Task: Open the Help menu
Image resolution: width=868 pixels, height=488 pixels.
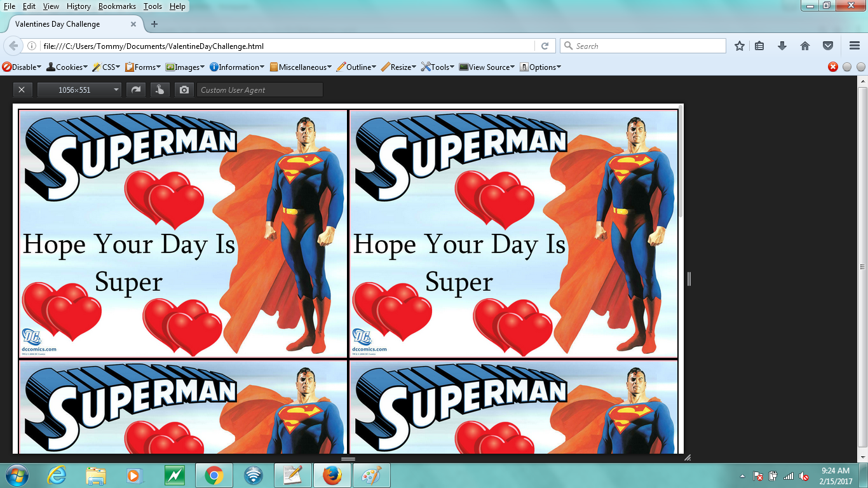Action: [x=178, y=6]
